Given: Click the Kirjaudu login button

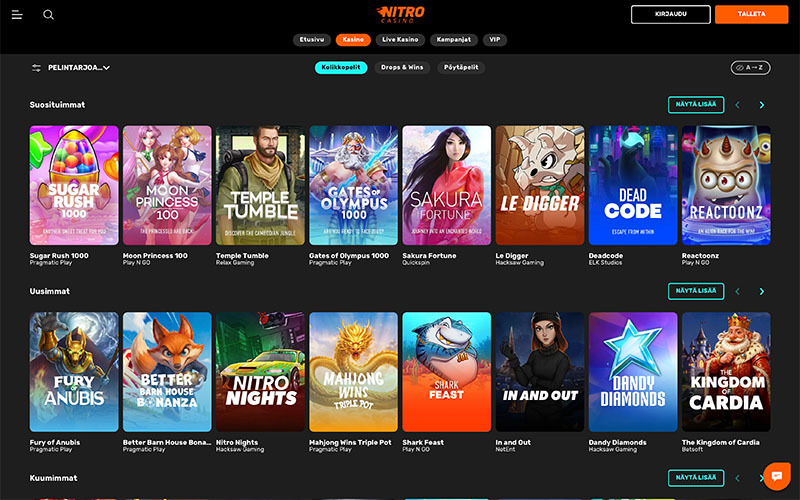Looking at the screenshot, I should pos(670,14).
